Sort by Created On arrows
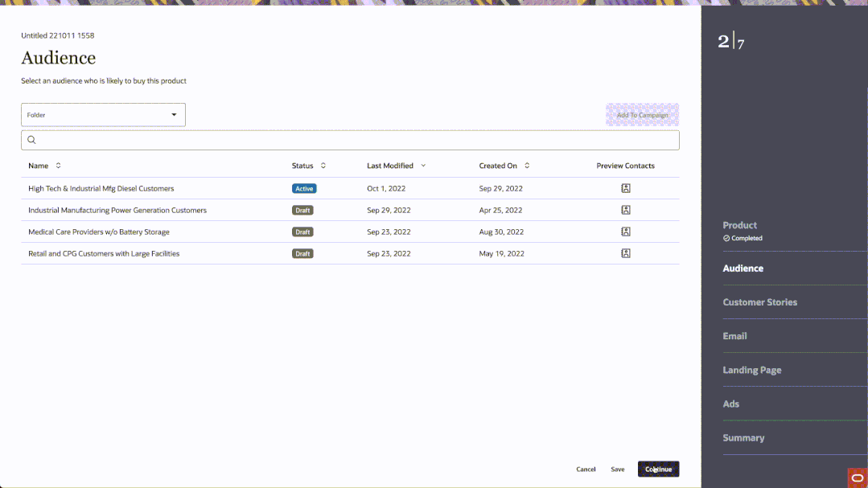The width and height of the screenshot is (868, 488). [x=527, y=166]
